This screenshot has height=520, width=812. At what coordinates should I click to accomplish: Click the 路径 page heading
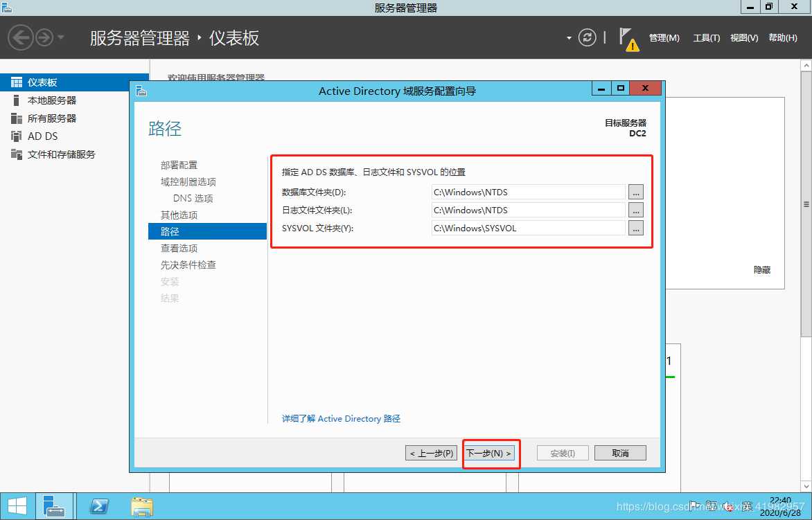pos(165,128)
